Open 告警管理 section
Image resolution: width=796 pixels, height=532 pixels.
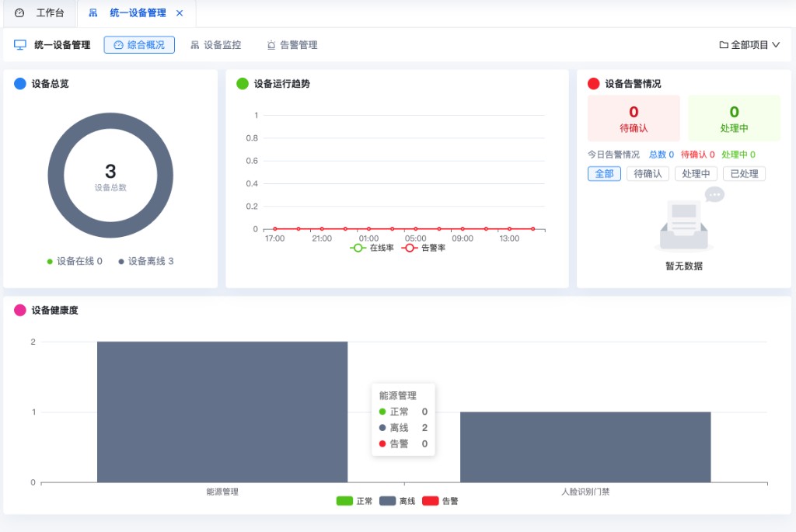click(x=292, y=44)
